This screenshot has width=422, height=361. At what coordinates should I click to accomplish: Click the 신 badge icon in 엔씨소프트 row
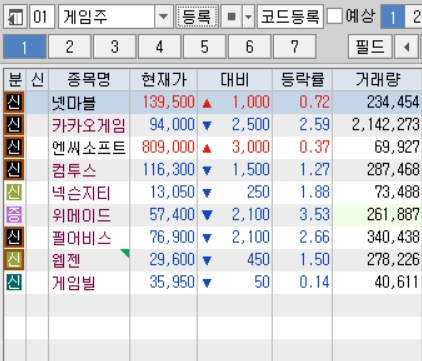pos(14,147)
